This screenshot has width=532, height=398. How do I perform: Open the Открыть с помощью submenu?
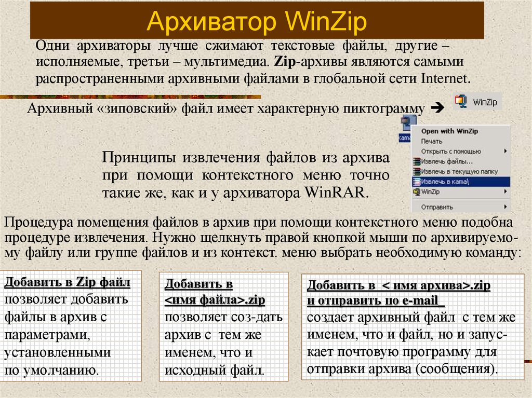[461, 151]
